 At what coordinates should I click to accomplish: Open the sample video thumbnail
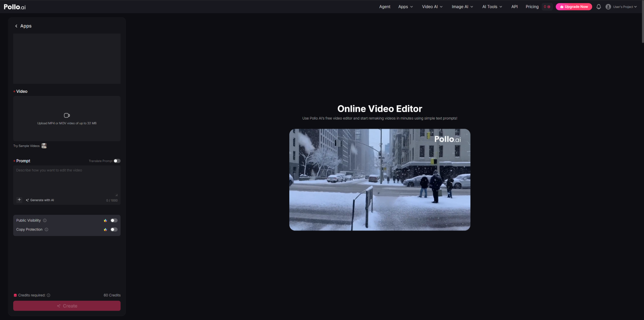pos(44,146)
